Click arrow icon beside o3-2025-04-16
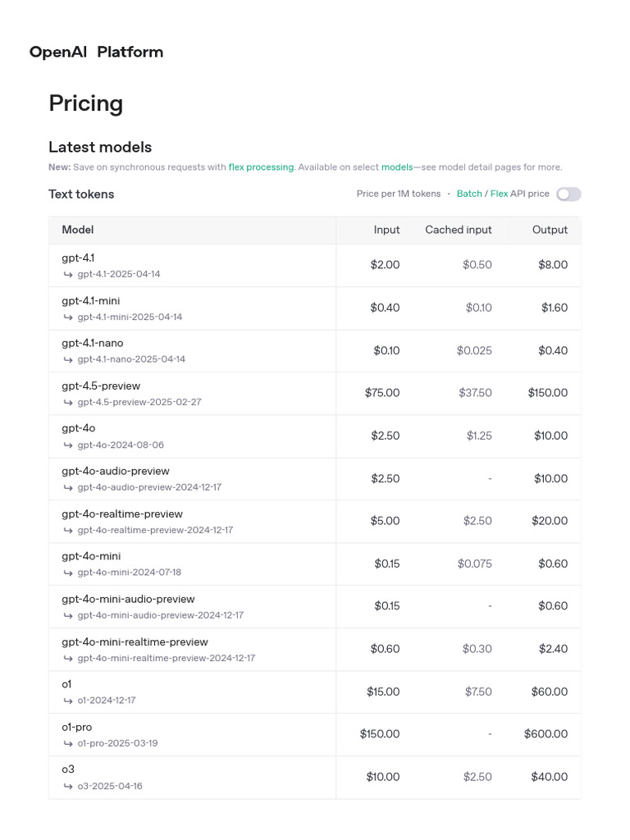The width and height of the screenshot is (630, 840). coord(68,786)
